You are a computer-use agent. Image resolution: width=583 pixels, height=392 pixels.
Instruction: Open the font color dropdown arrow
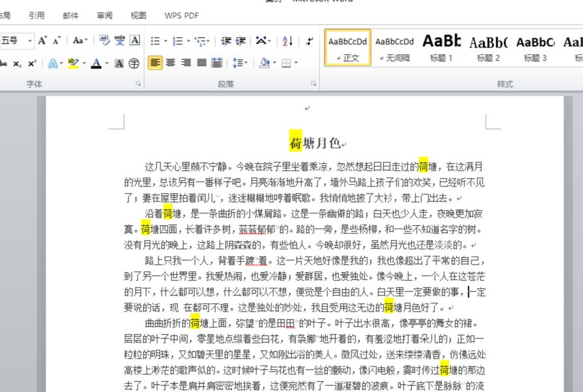pyautogui.click(x=106, y=63)
